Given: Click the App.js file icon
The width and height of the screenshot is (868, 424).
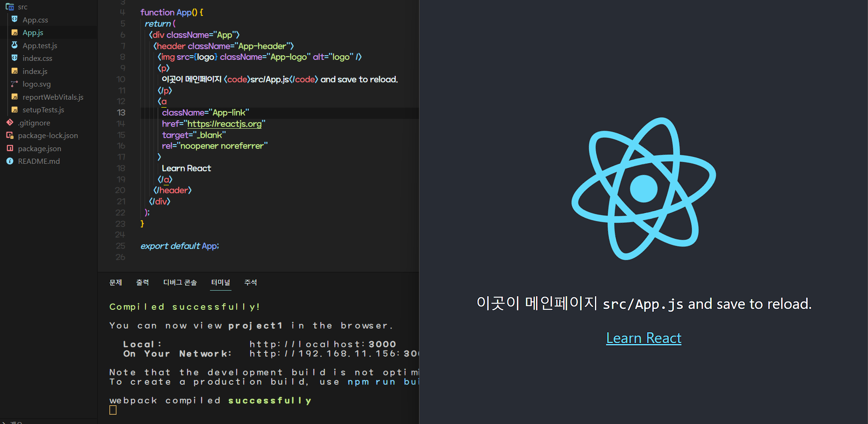Looking at the screenshot, I should tap(14, 32).
